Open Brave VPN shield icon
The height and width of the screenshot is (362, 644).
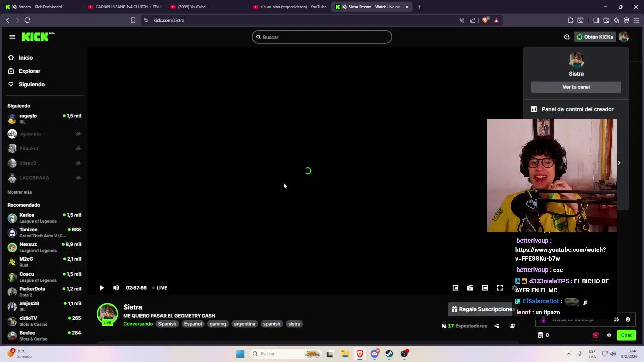(x=626, y=20)
